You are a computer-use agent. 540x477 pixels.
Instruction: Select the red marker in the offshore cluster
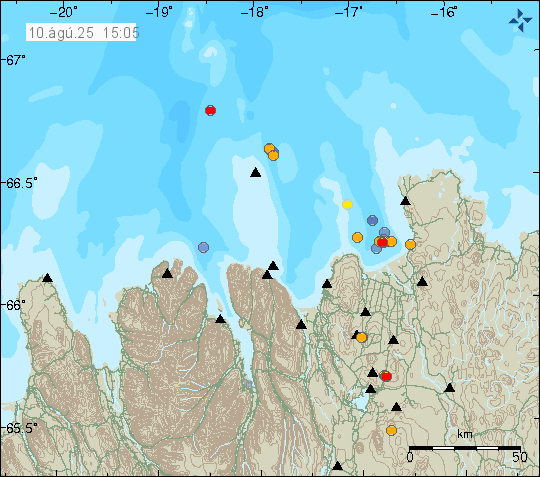pyautogui.click(x=383, y=242)
